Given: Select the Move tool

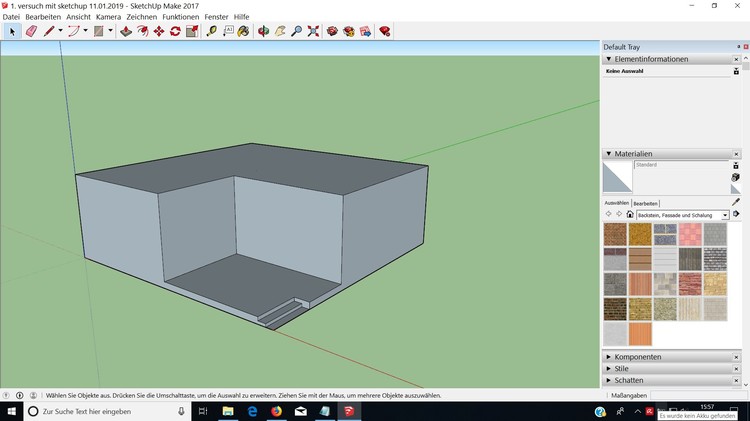Looking at the screenshot, I should tap(159, 32).
